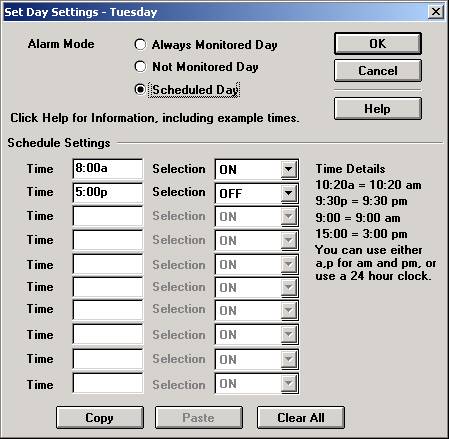This screenshot has height=439, width=449.
Task: Click the third empty Time input field
Action: click(x=108, y=216)
